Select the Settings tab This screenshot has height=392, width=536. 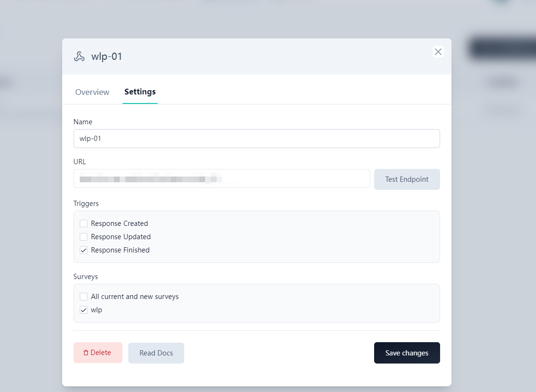140,92
